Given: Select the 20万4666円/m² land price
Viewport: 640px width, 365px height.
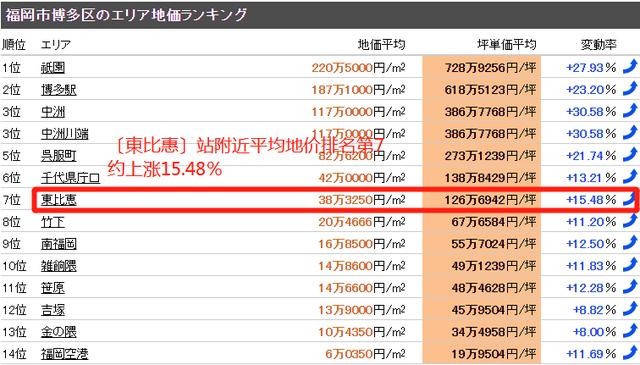Looking at the screenshot, I should [x=362, y=222].
